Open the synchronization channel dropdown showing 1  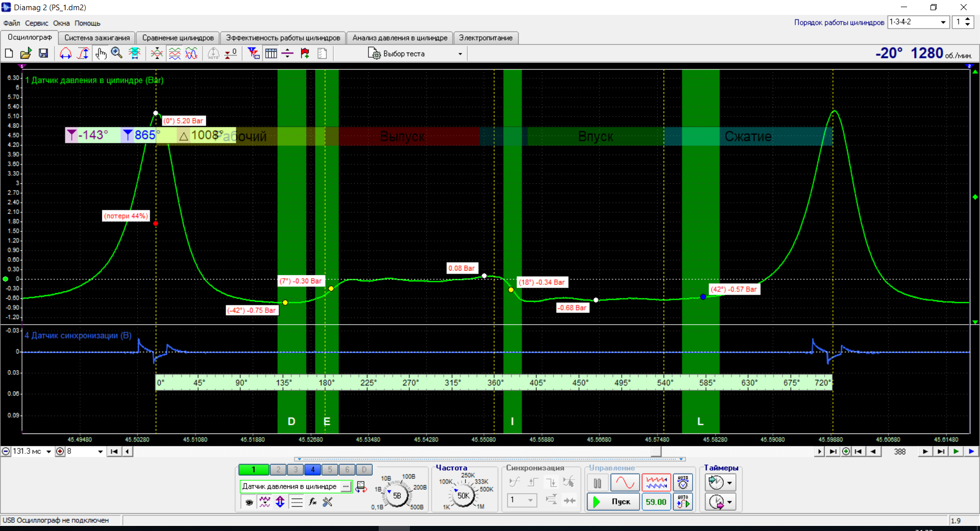tap(522, 500)
